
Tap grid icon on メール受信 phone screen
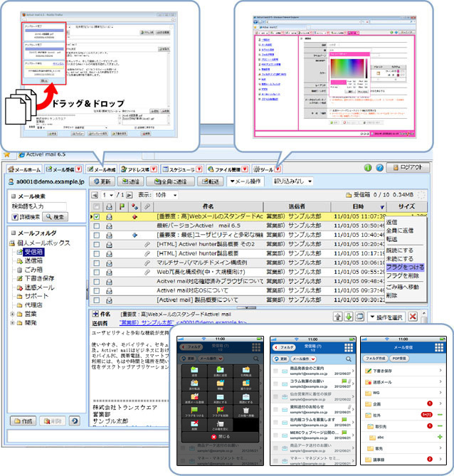[439, 348]
